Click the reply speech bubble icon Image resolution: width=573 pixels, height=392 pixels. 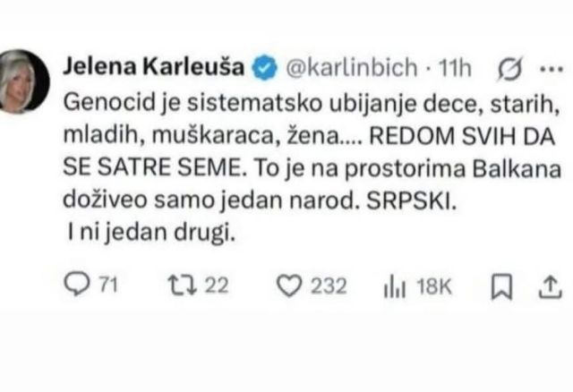pos(77,284)
